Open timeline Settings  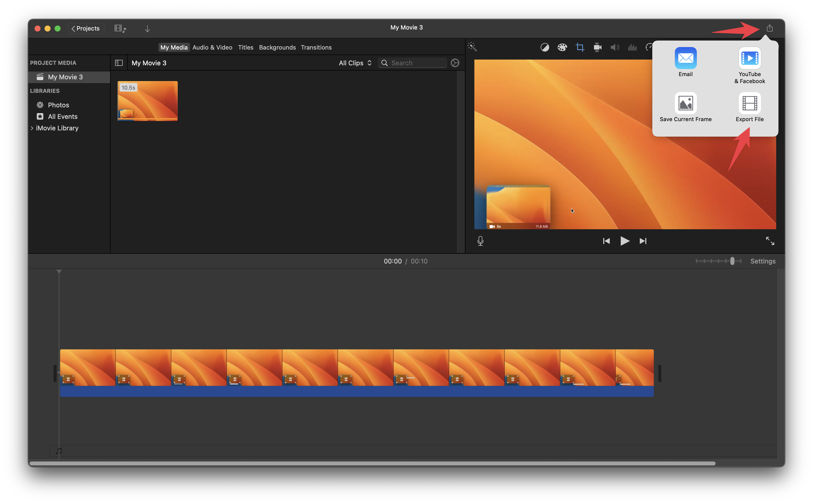click(x=763, y=261)
